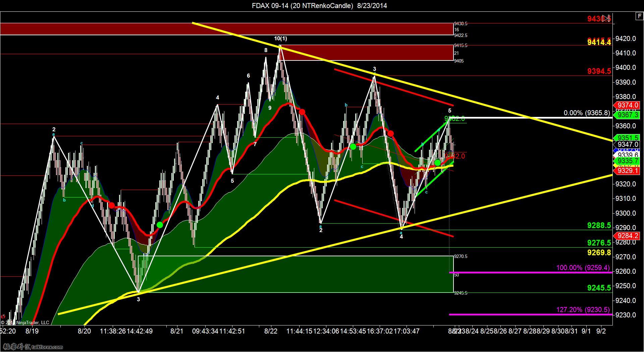The width and height of the screenshot is (644, 352).
Task: Click the wave label 8
Action: pos(266,50)
